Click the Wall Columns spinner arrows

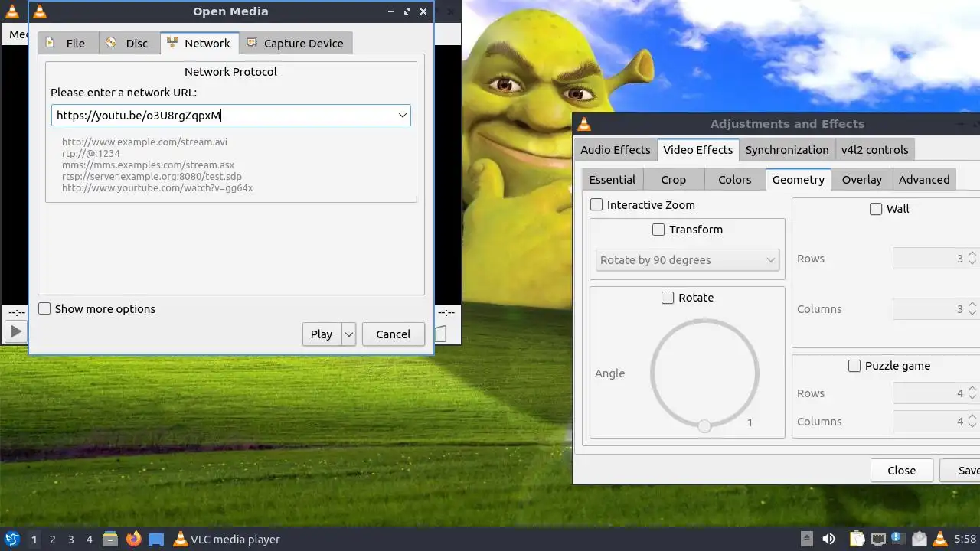point(972,308)
